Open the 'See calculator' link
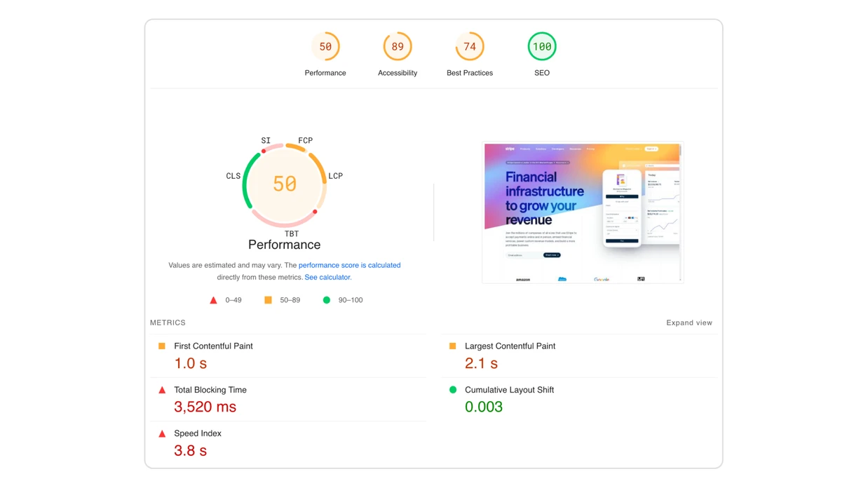This screenshot has width=868, height=488. point(327,277)
